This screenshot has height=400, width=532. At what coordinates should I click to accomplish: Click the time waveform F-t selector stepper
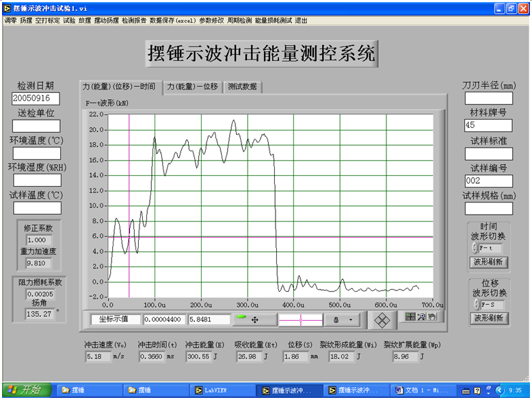[x=475, y=248]
